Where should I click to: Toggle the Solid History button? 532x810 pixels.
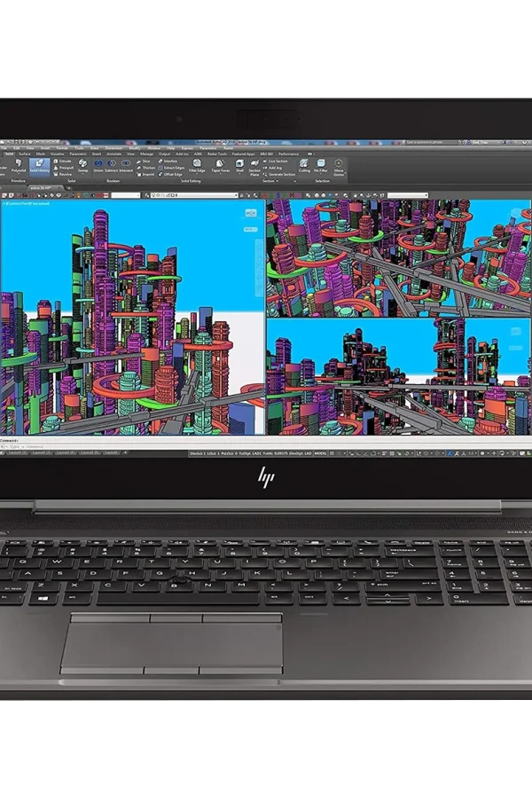[39, 166]
